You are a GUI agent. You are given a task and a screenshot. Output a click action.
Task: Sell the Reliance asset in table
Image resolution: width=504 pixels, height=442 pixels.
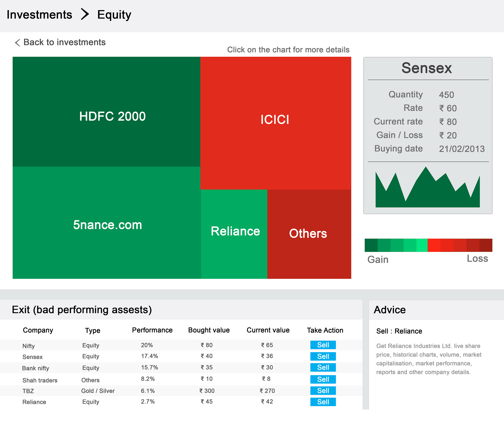tap(323, 402)
